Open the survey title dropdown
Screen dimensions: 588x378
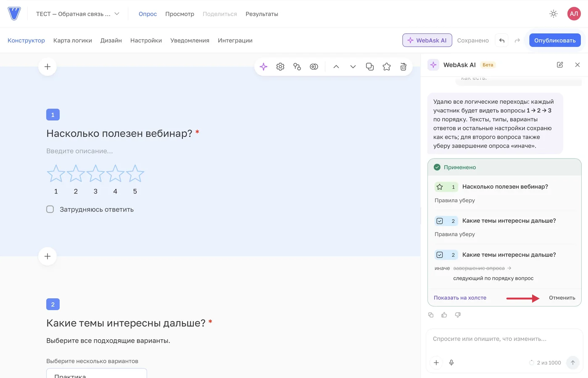tap(78, 14)
